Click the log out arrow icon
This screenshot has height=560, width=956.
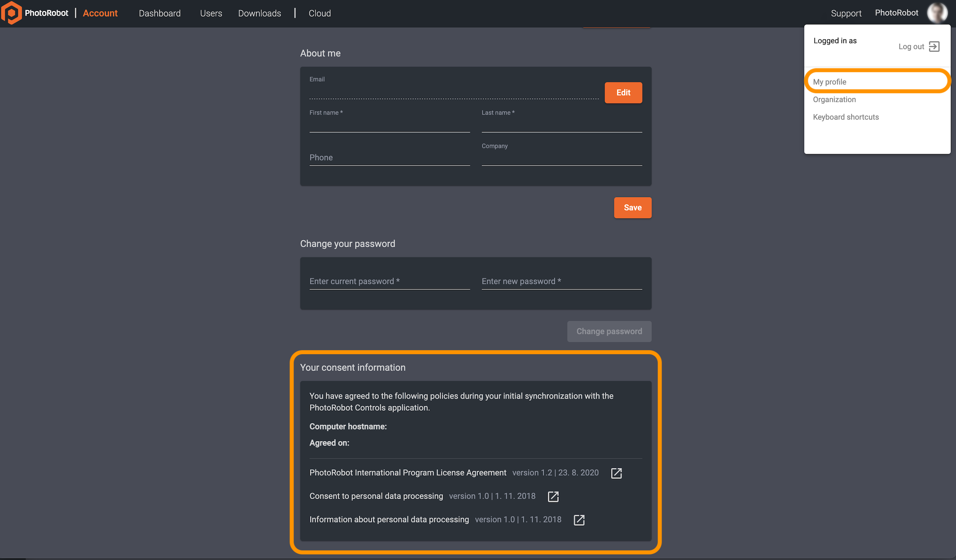pyautogui.click(x=934, y=47)
